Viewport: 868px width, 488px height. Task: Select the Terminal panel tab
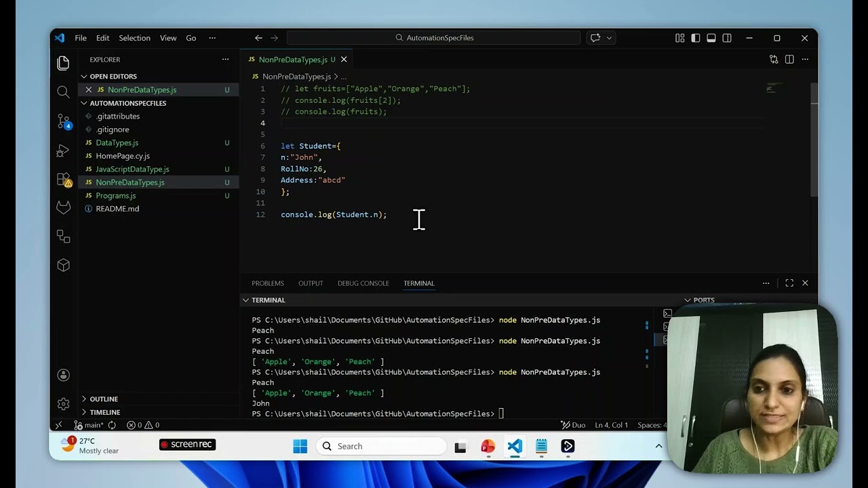pos(419,283)
